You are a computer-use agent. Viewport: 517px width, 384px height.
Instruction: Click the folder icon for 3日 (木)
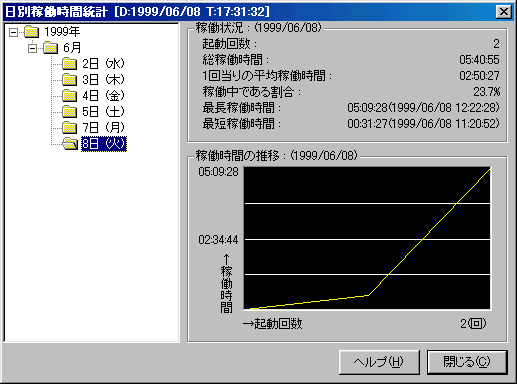(x=70, y=80)
